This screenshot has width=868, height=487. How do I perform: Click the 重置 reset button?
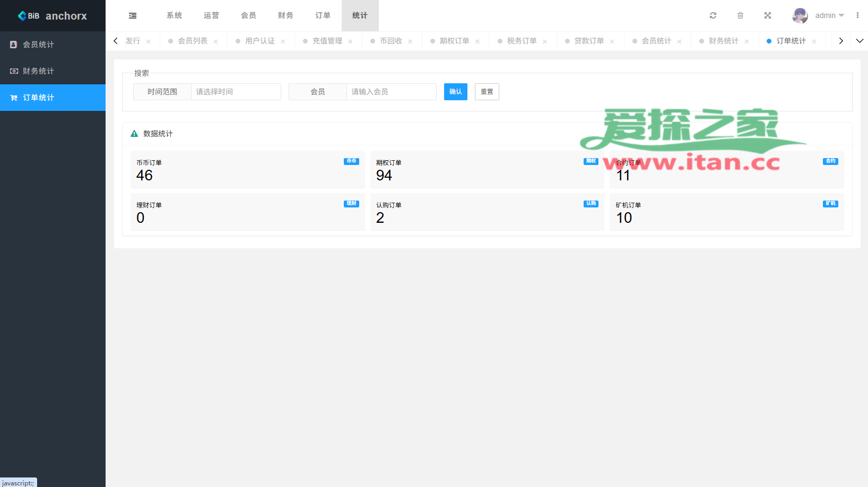point(487,92)
